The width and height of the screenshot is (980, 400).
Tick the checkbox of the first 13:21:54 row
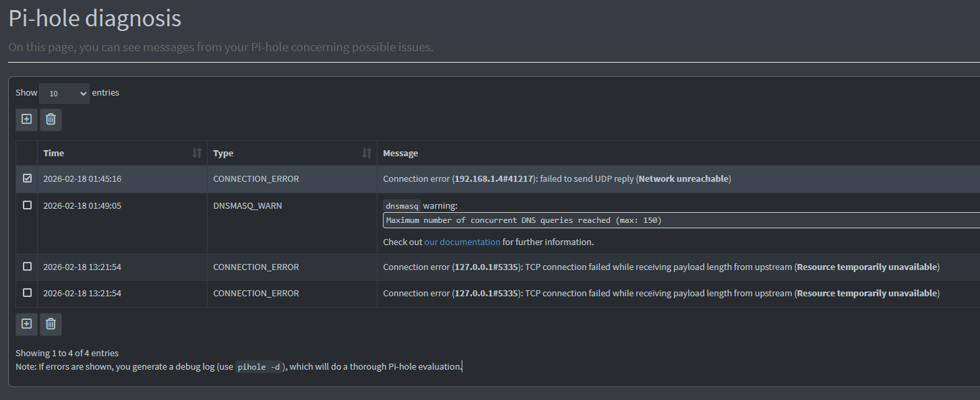pos(27,267)
